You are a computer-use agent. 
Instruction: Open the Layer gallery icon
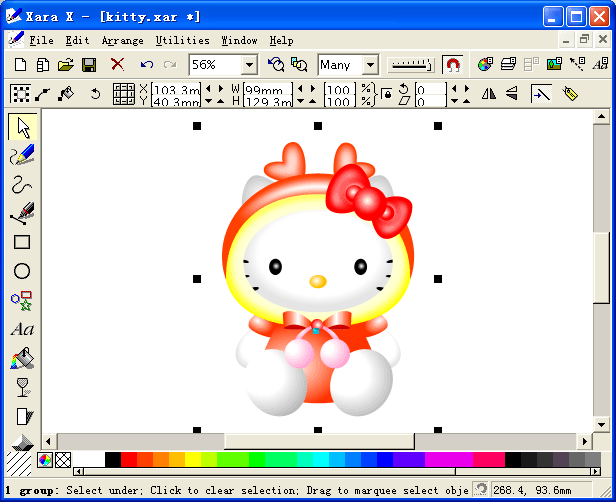pos(508,64)
